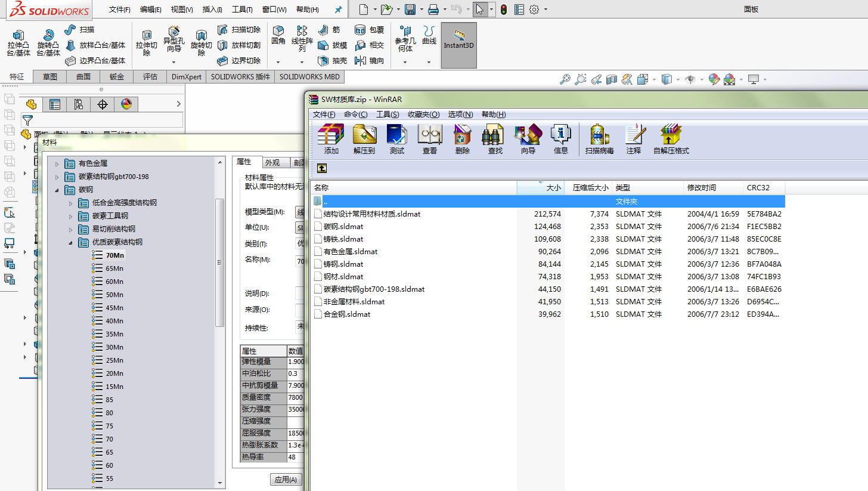Screen dimensions: 868x491
Task: Select the 放样凸台/基体 loft tool
Action: (x=95, y=45)
